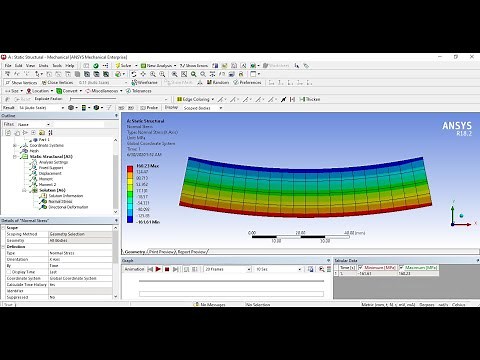Click the red legend color band

coord(130,169)
